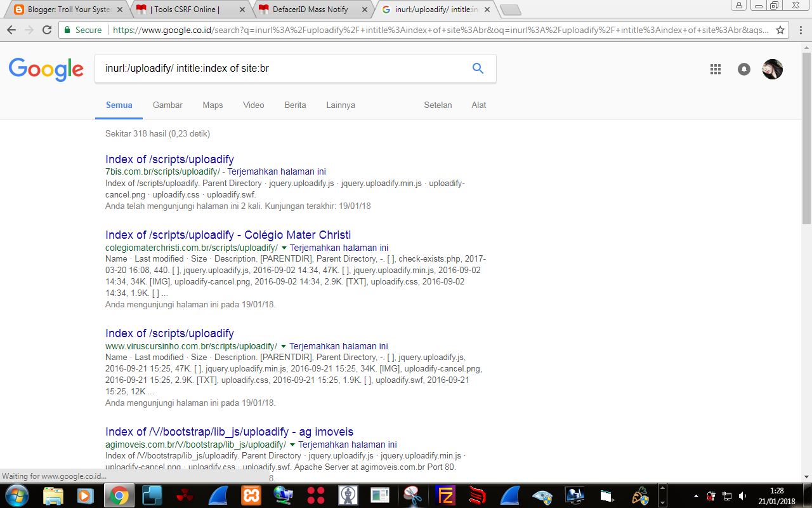Show hidden system tray icons

coord(696,495)
